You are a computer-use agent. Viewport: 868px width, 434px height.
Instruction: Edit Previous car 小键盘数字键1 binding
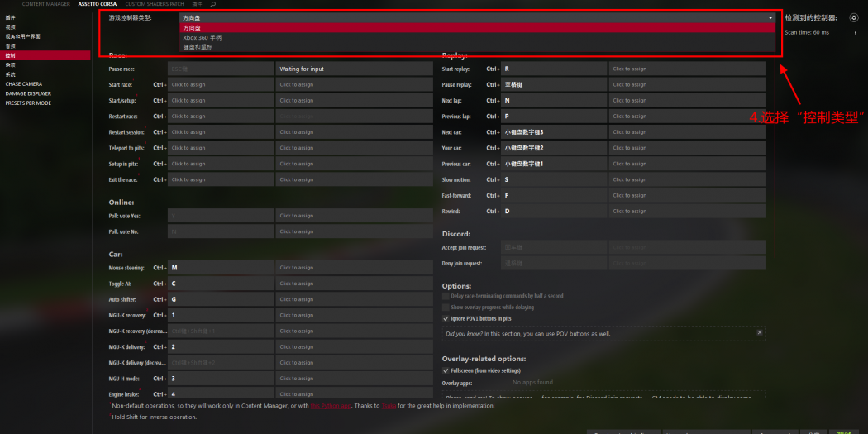point(554,164)
